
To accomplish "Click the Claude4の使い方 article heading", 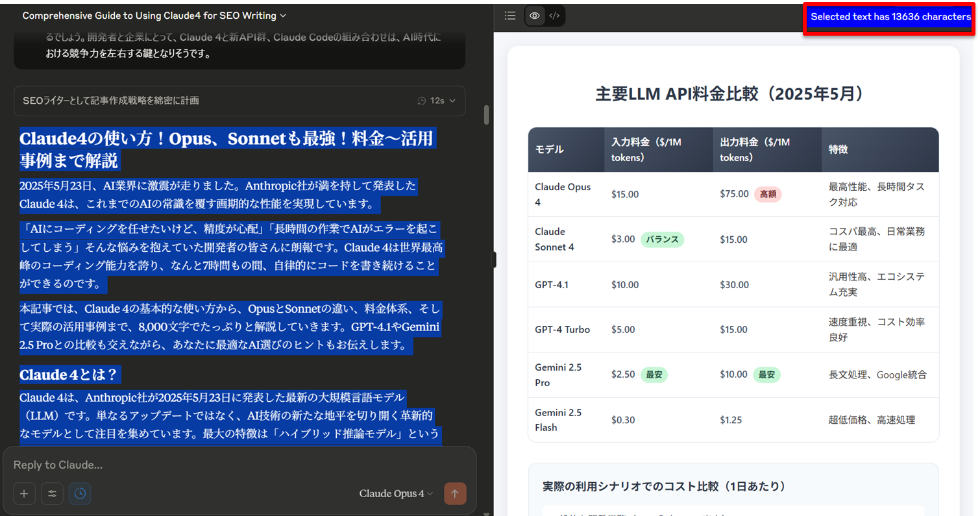I will tap(226, 149).
